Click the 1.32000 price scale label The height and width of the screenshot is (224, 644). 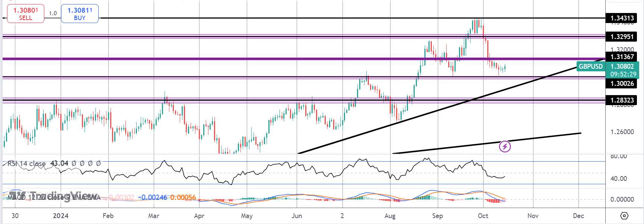pyautogui.click(x=622, y=49)
